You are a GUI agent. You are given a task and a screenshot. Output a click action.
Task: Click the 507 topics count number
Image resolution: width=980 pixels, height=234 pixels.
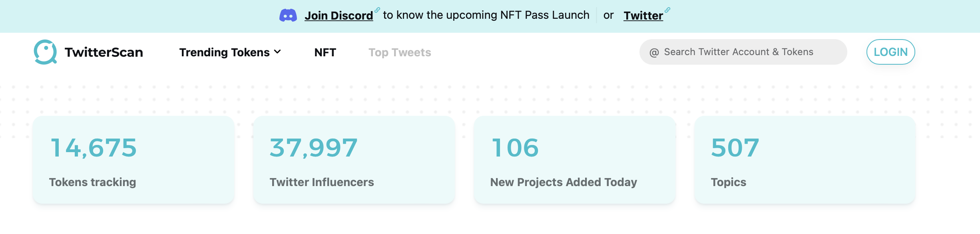735,147
